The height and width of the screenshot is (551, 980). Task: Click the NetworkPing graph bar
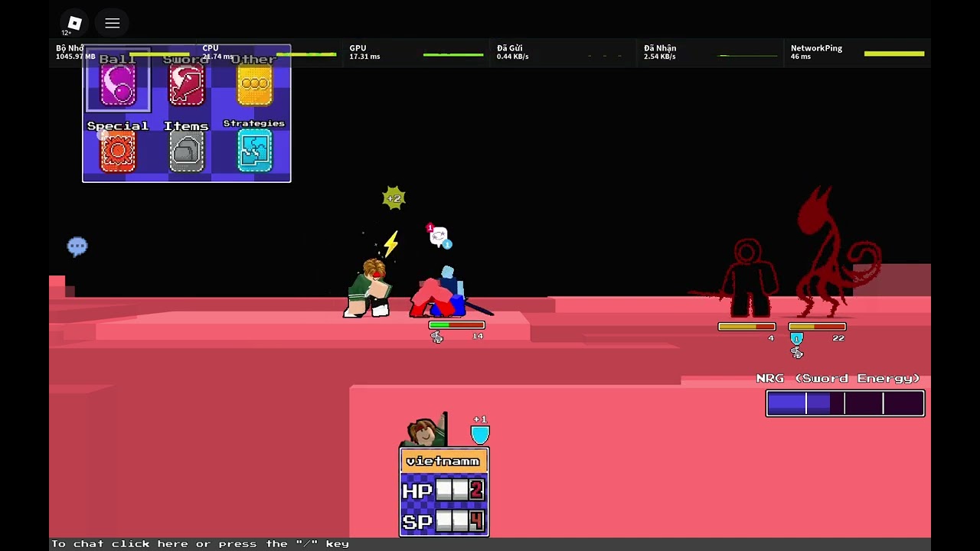coord(894,54)
